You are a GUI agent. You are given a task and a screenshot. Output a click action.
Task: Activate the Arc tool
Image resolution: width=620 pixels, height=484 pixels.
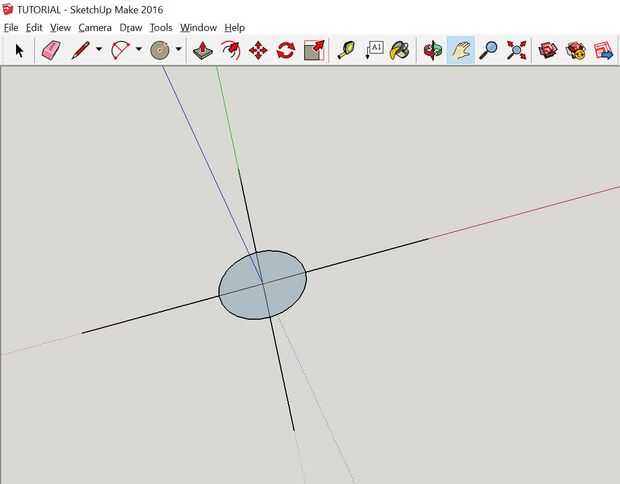point(120,51)
